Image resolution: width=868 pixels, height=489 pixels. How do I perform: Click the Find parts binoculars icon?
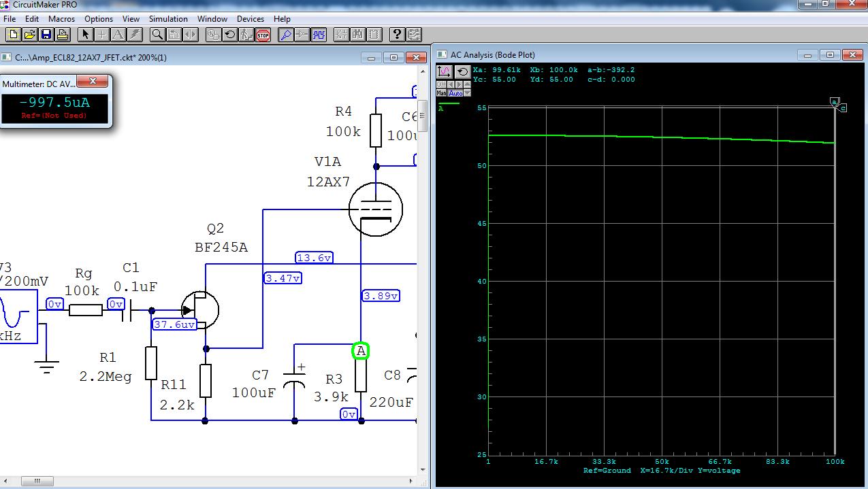[357, 34]
